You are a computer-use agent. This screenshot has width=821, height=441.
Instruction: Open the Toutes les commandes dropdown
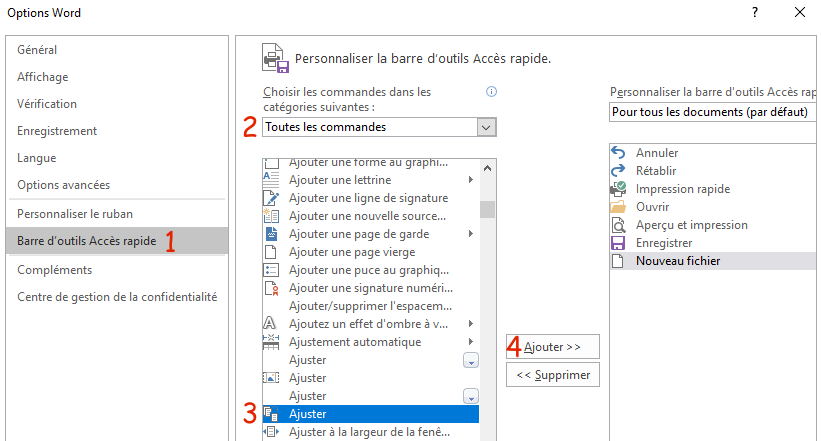pos(379,127)
